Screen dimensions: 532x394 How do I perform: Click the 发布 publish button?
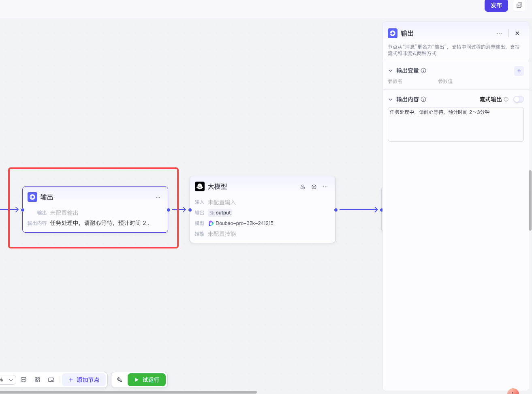click(x=496, y=6)
